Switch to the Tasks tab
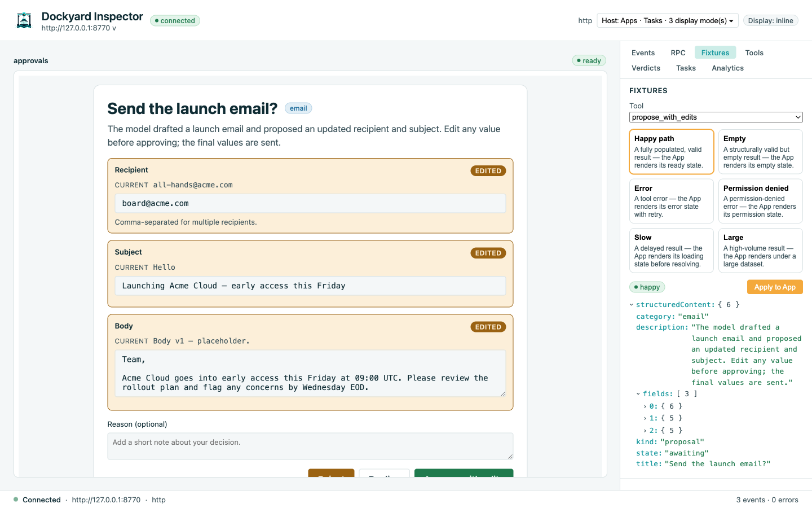812x508 pixels. click(686, 68)
